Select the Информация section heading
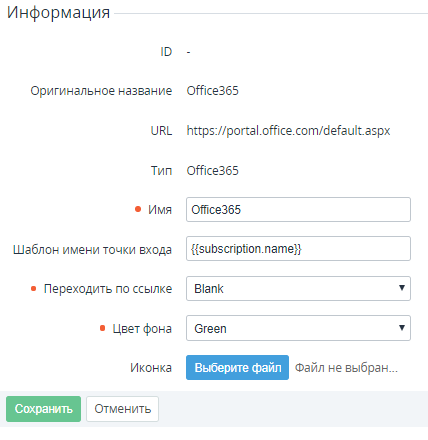The width and height of the screenshot is (428, 440). (58, 13)
